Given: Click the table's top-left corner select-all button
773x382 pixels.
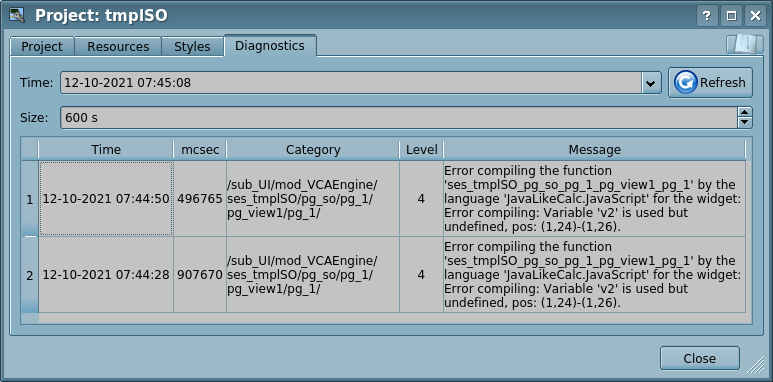Looking at the screenshot, I should [30, 150].
